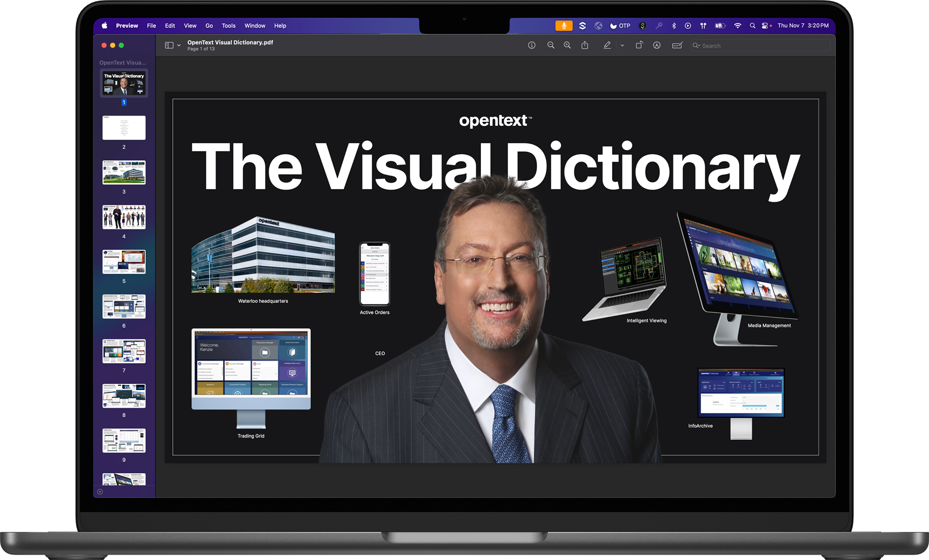Open the Share button in toolbar

tap(584, 45)
